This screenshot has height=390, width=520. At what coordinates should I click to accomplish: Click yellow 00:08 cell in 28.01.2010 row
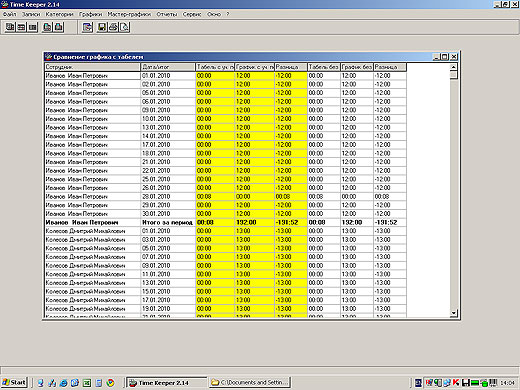click(x=215, y=196)
